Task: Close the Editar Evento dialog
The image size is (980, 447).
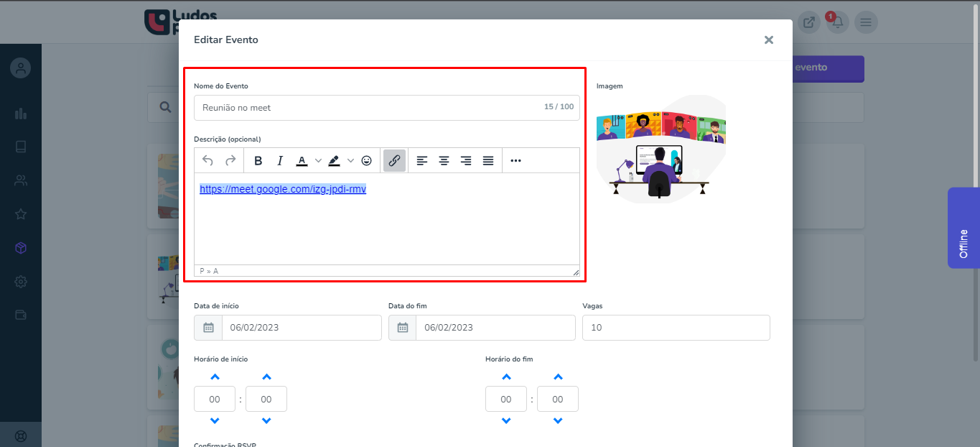Action: 769,40
